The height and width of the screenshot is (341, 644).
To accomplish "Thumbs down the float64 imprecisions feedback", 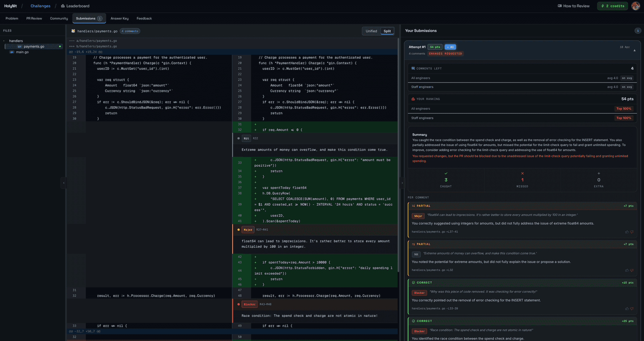I will click(x=632, y=232).
